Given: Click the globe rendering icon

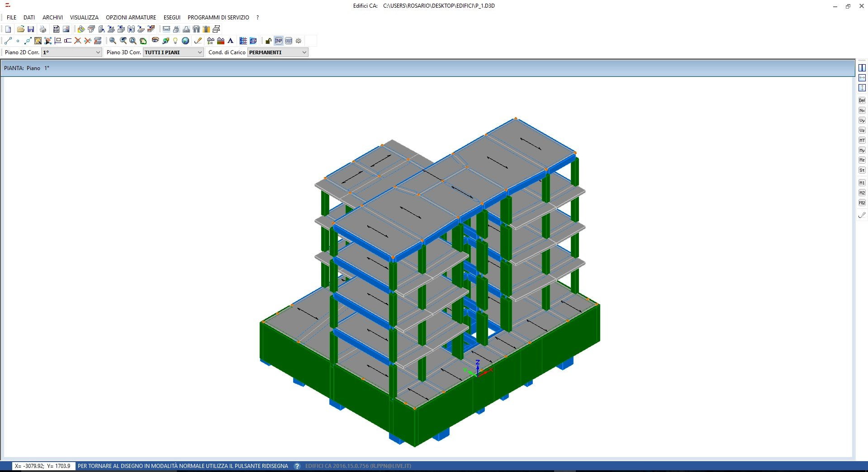Looking at the screenshot, I should tap(186, 41).
